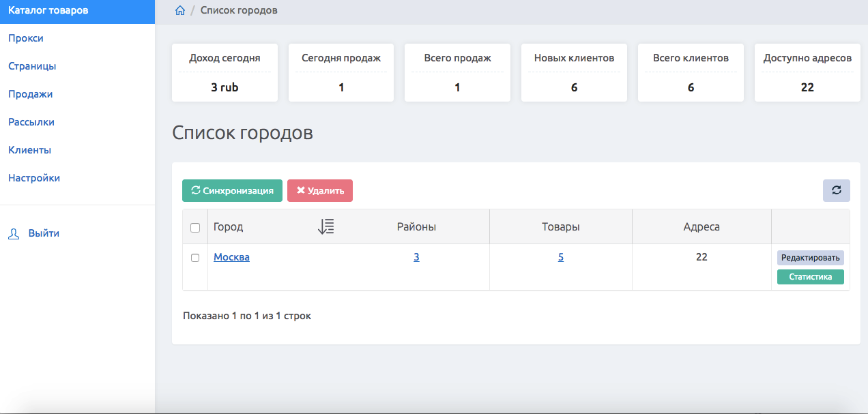
Task: Open Статистика for Москва
Action: click(x=810, y=277)
